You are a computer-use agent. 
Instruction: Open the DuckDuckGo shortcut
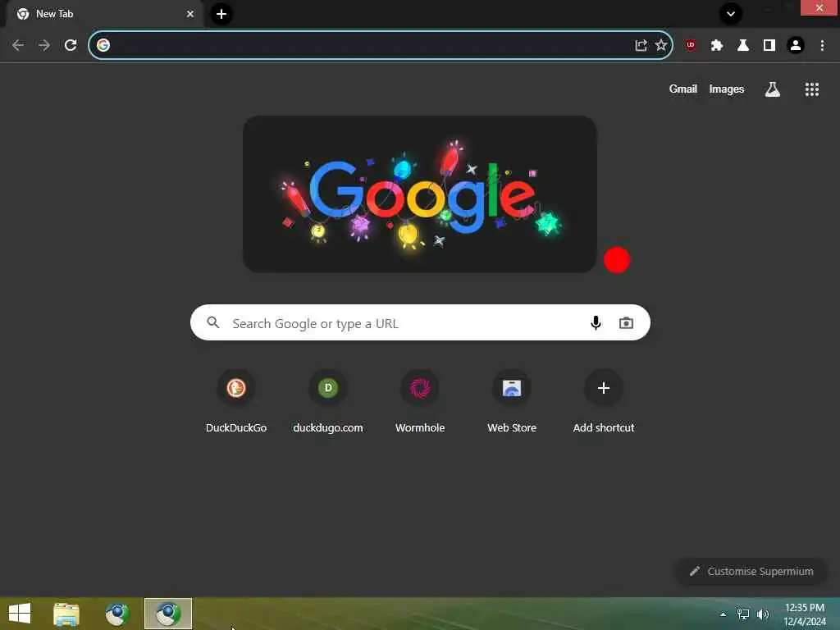pyautogui.click(x=236, y=400)
